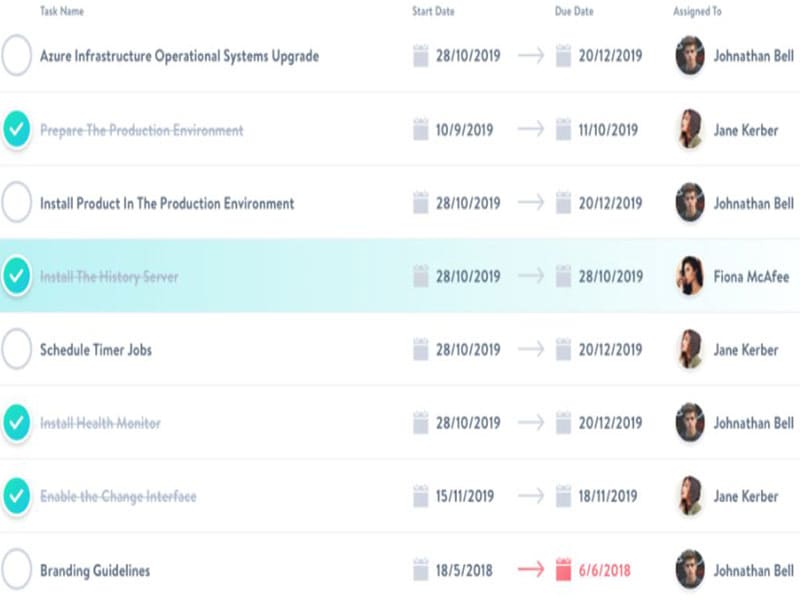Click start date calendar icon for Schedule Timer Jobs
Image resolution: width=800 pixels, height=600 pixels.
click(x=421, y=350)
